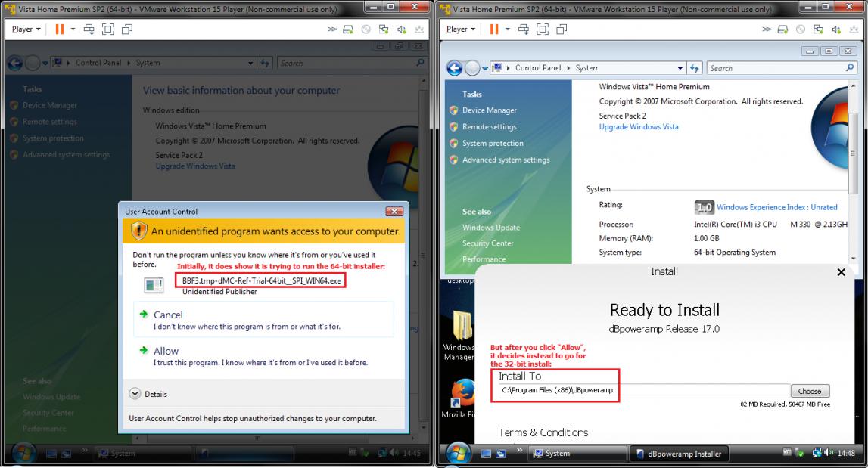Open Device Manager from the active Tasks sidebar
Viewport: 868px width, 468px height.
click(x=489, y=110)
